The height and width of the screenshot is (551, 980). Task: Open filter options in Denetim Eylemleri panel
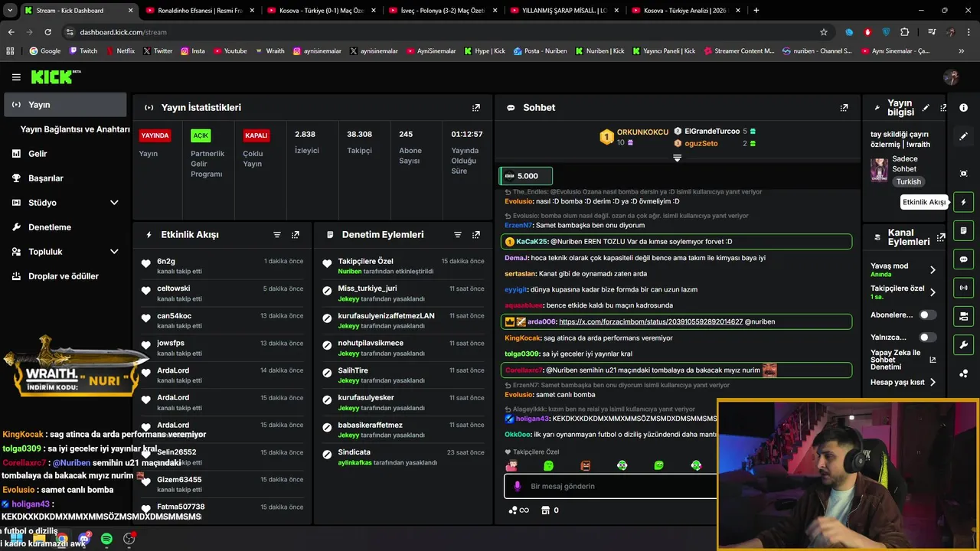458,235
